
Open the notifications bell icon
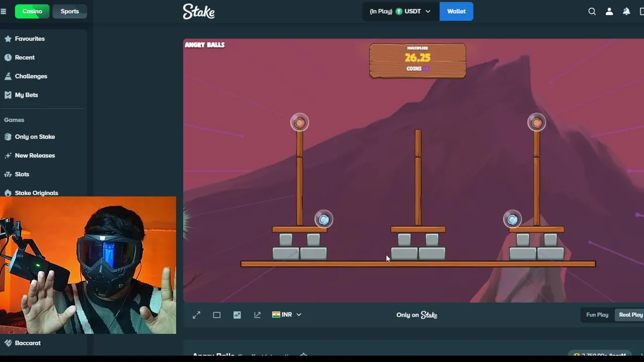(x=626, y=11)
